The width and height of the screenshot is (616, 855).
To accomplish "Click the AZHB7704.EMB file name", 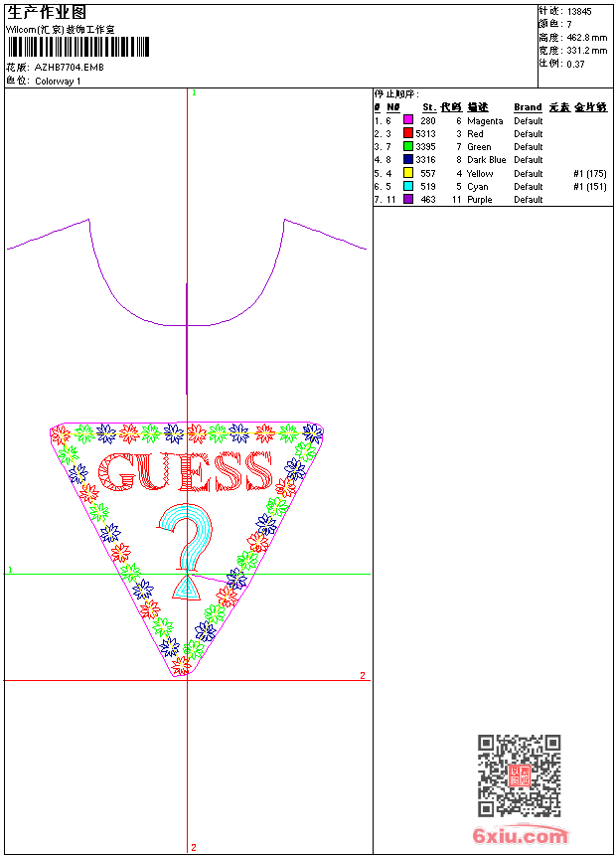I will tap(70, 68).
